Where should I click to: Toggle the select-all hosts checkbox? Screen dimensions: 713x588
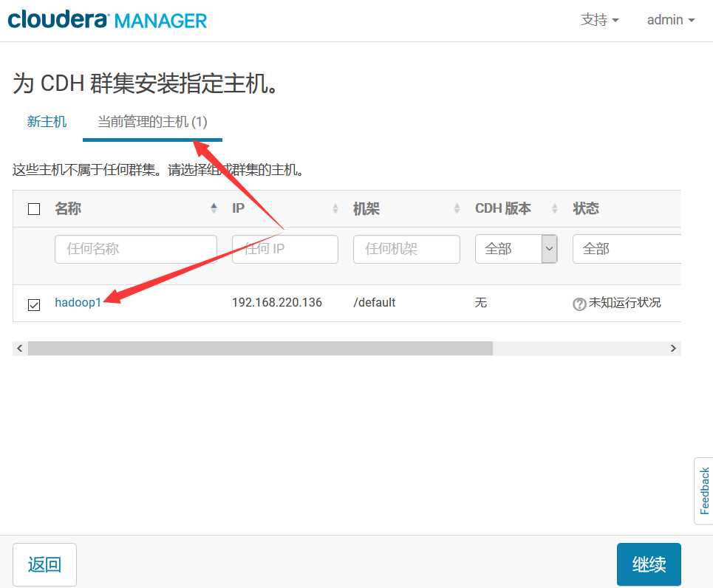34,209
